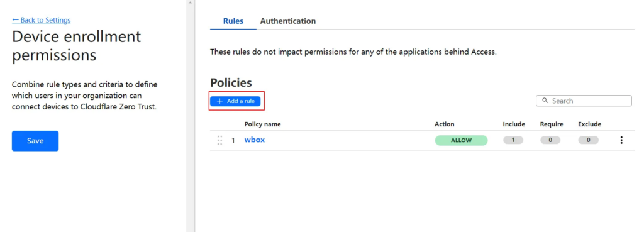Go back via Back to Settings link
The height and width of the screenshot is (232, 644).
tap(42, 20)
